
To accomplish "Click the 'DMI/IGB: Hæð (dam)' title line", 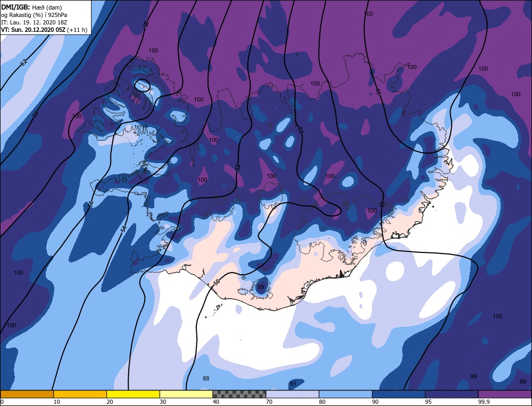I will 31,7.
